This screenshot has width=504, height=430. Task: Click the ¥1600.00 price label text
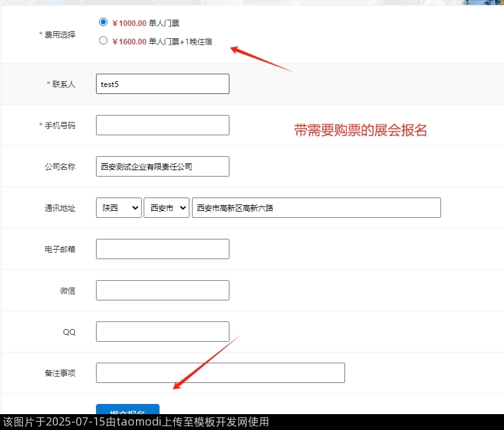point(129,42)
